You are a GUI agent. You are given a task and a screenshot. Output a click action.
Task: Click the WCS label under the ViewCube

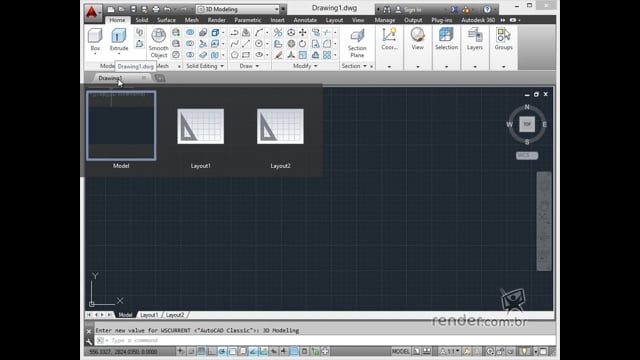click(x=527, y=156)
